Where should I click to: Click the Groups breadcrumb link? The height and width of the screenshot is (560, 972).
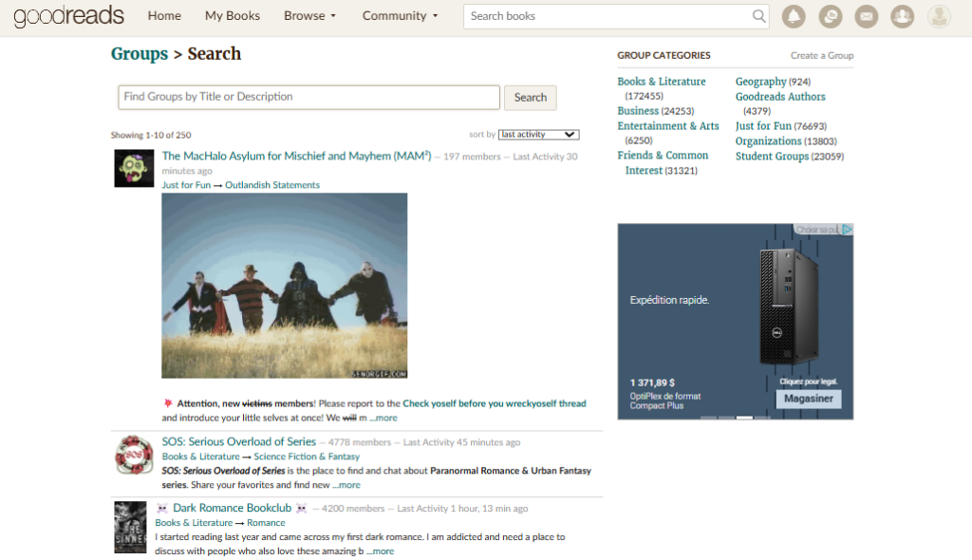(x=140, y=54)
